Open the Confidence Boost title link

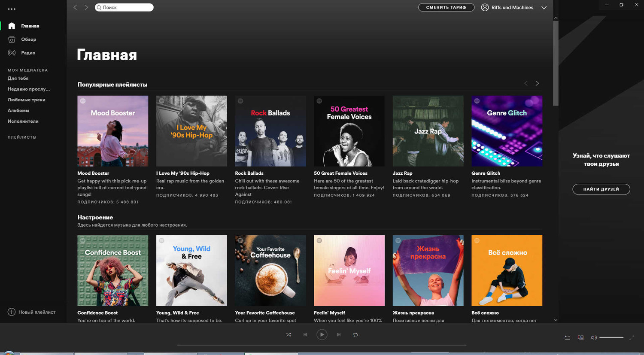tap(97, 313)
